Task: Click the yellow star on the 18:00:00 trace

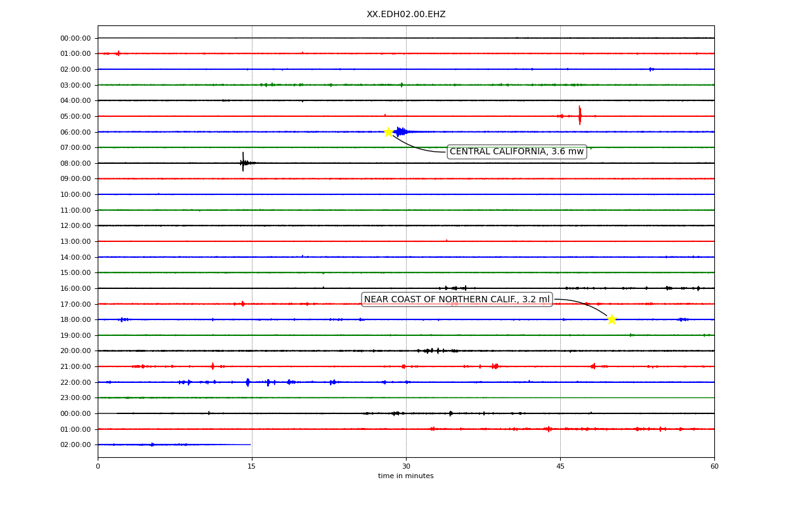Action: coord(612,319)
